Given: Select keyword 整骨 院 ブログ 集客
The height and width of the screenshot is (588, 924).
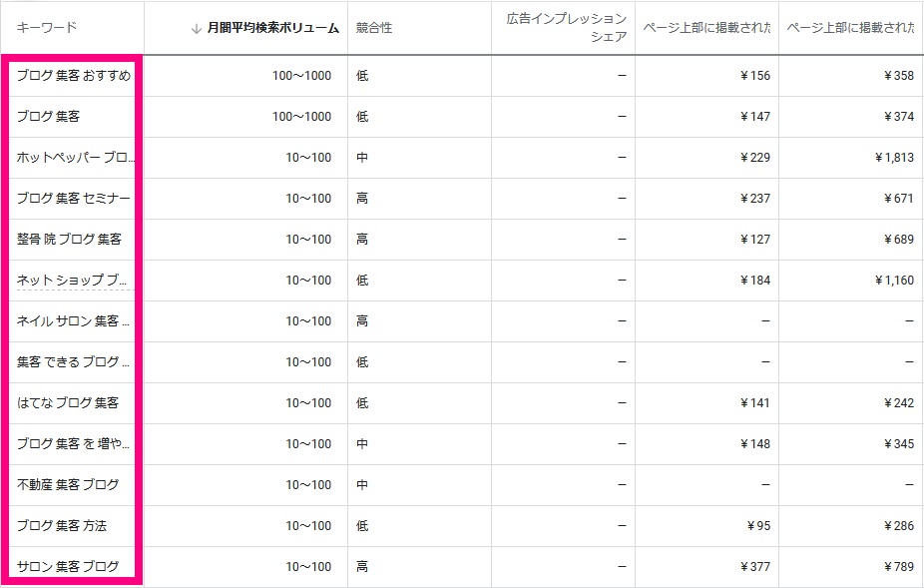Looking at the screenshot, I should pyautogui.click(x=69, y=240).
